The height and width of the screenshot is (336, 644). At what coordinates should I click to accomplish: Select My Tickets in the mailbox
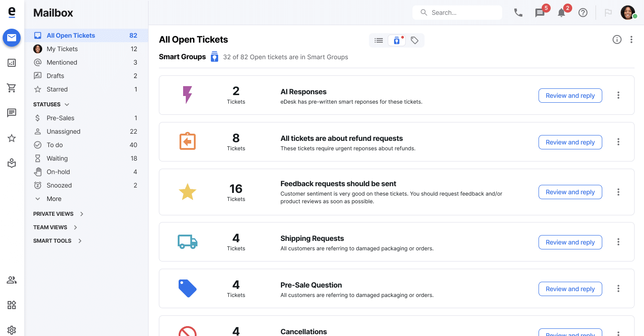click(62, 49)
